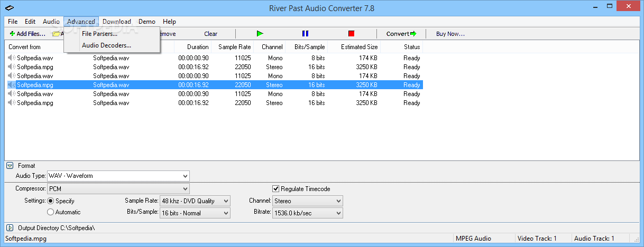Click speaker icon of highlighted Softpedia.mpg row

pyautogui.click(x=12, y=85)
